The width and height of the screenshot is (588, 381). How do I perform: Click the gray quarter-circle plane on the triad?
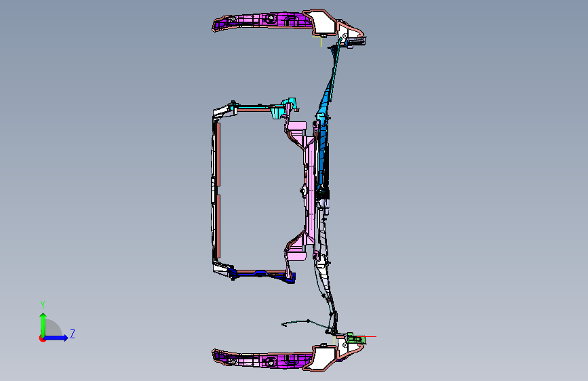pos(54,327)
